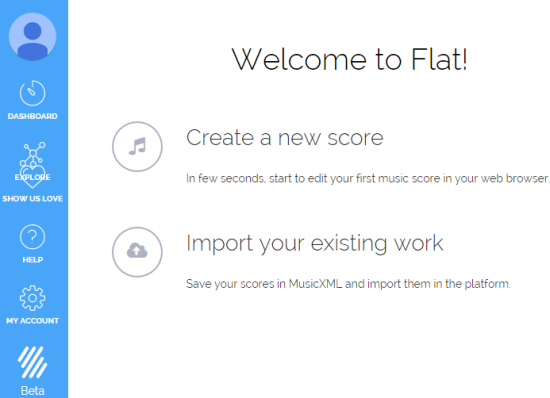Click the Help question mark icon

click(x=32, y=237)
